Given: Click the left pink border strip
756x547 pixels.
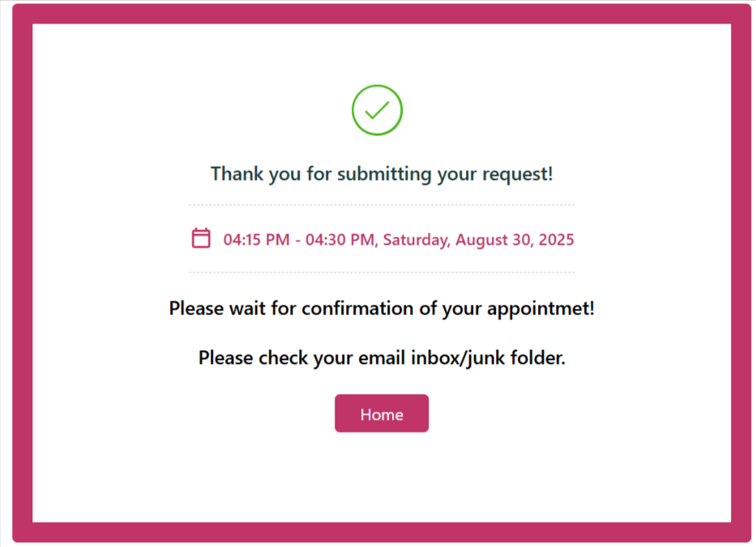Looking at the screenshot, I should 22,273.
